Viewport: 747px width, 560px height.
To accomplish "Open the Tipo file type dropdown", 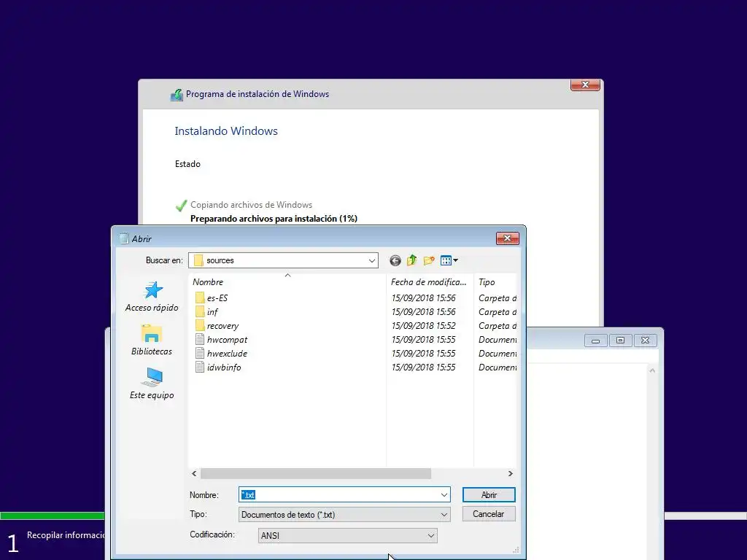I will (x=344, y=515).
